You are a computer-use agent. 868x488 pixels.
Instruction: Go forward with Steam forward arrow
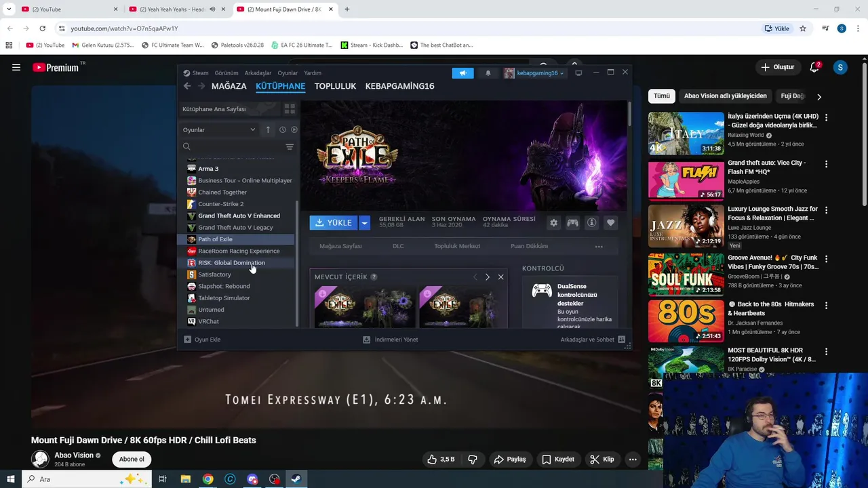click(x=201, y=86)
